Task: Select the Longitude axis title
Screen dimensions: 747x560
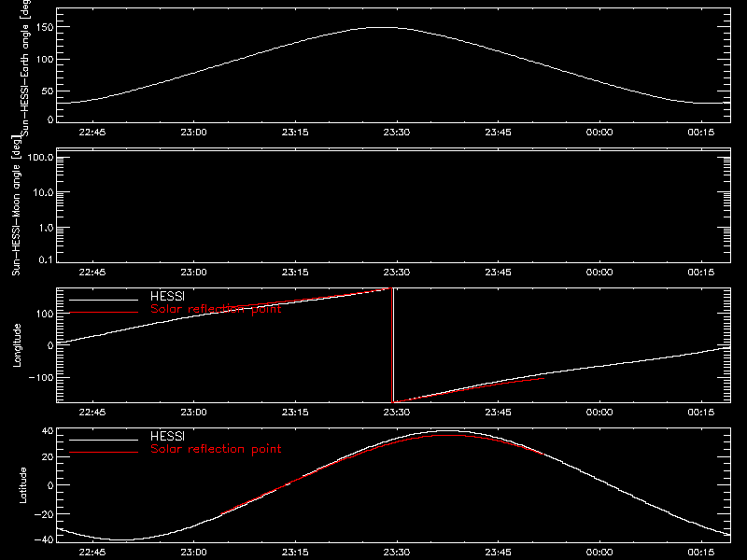Action: pos(17,345)
